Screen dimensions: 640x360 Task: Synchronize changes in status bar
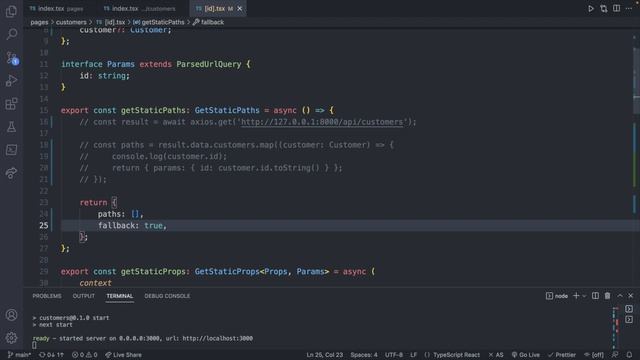(51, 355)
